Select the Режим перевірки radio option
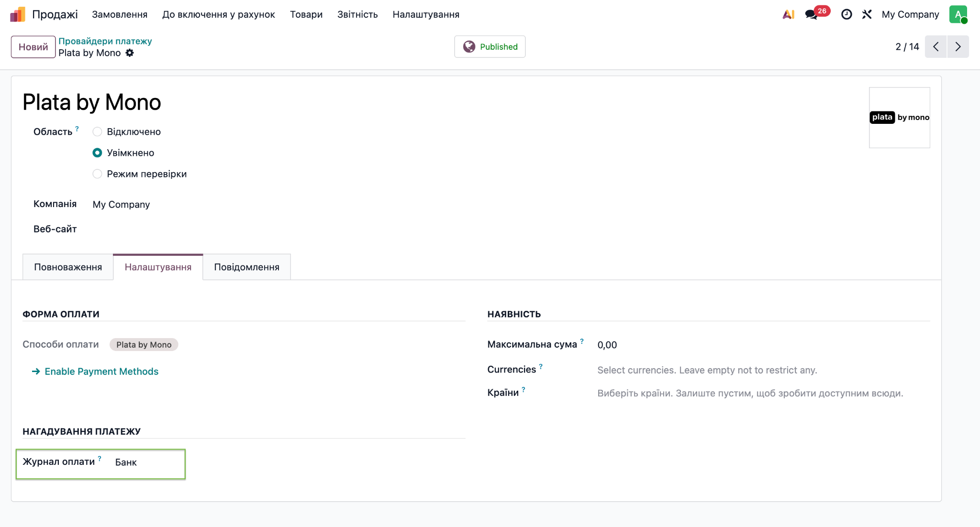The width and height of the screenshot is (980, 527). point(97,174)
